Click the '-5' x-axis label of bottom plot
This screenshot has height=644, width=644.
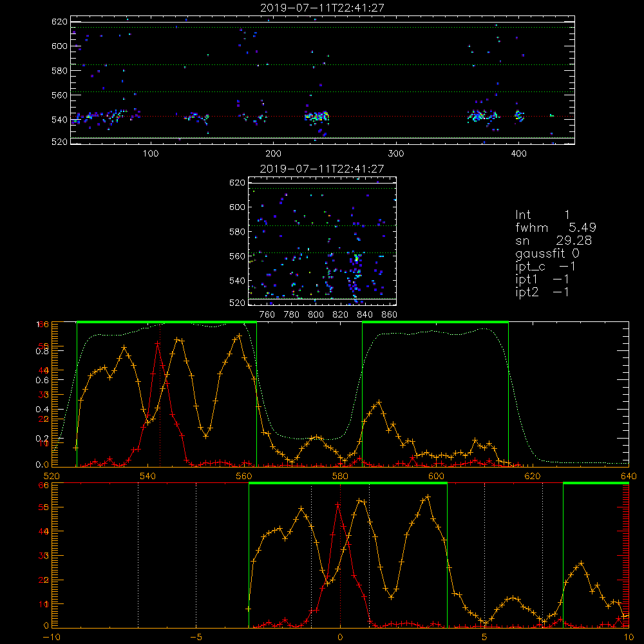(x=196, y=637)
